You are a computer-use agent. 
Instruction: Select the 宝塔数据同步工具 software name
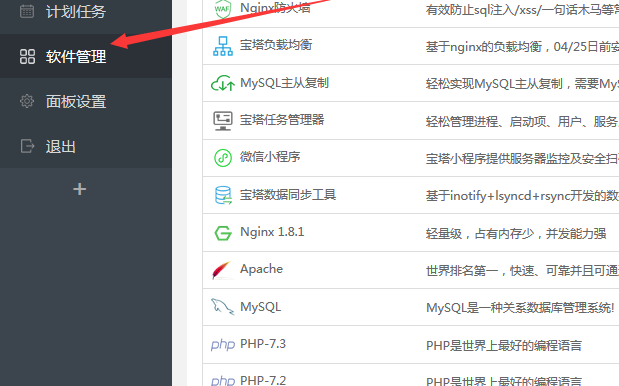pyautogui.click(x=288, y=195)
